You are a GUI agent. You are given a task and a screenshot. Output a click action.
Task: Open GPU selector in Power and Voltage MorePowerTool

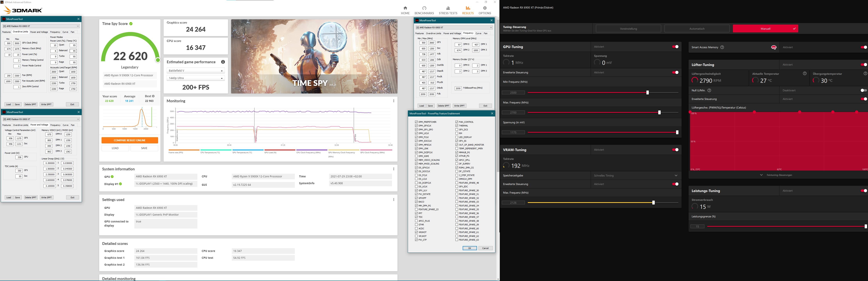(x=41, y=119)
